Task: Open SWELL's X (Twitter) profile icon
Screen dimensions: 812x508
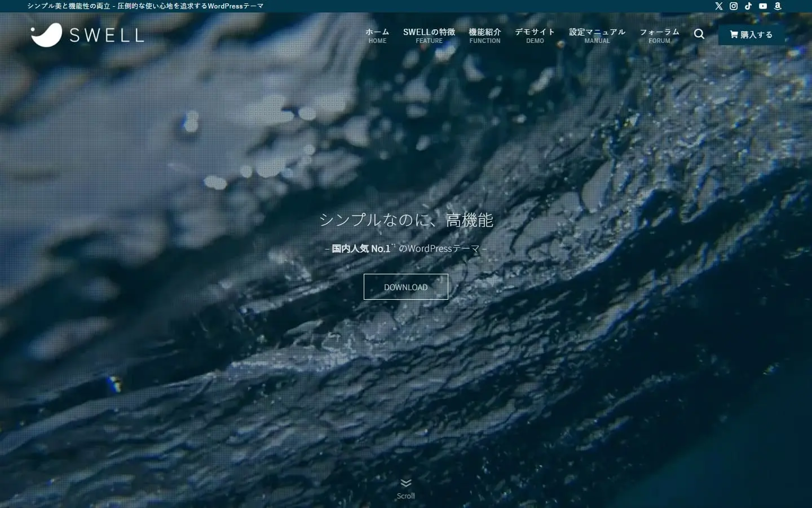Action: [718, 6]
